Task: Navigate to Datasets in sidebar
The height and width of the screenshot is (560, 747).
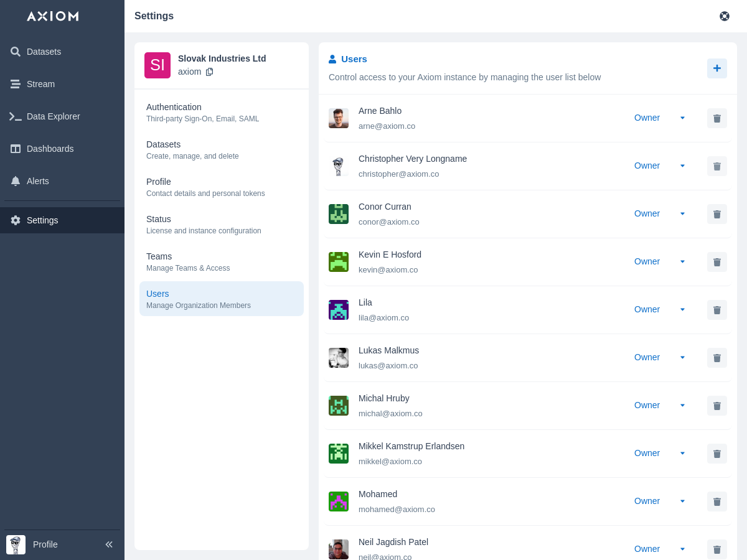Action: tap(44, 52)
